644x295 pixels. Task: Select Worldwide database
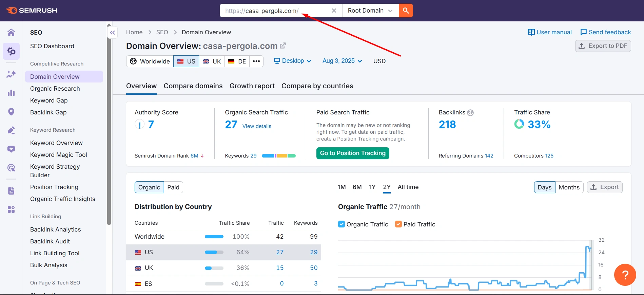[150, 61]
